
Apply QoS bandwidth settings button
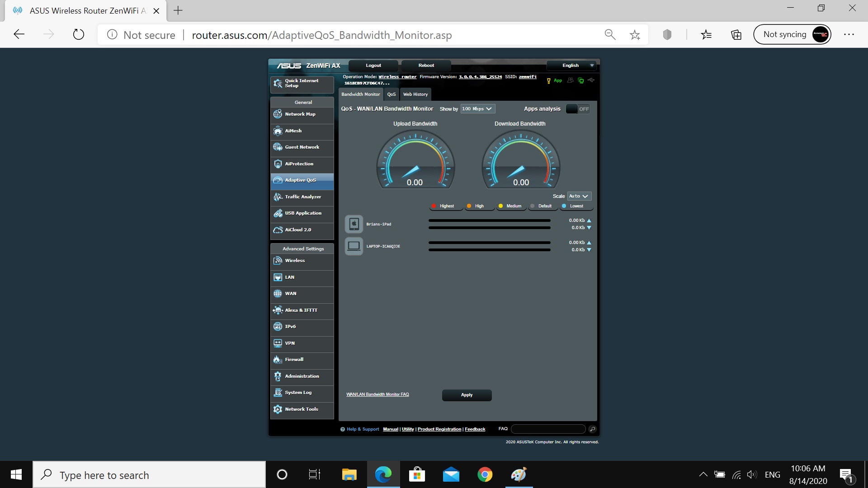(466, 394)
